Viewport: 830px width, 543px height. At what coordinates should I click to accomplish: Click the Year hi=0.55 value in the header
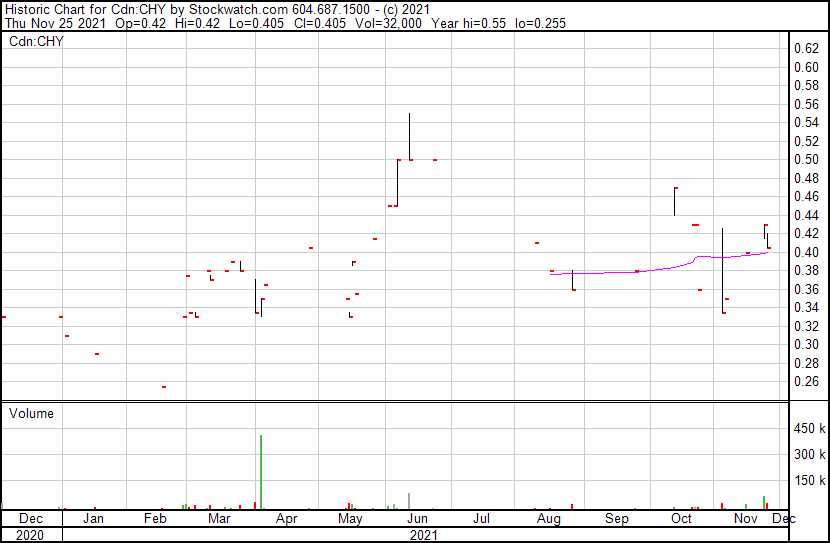click(x=468, y=23)
